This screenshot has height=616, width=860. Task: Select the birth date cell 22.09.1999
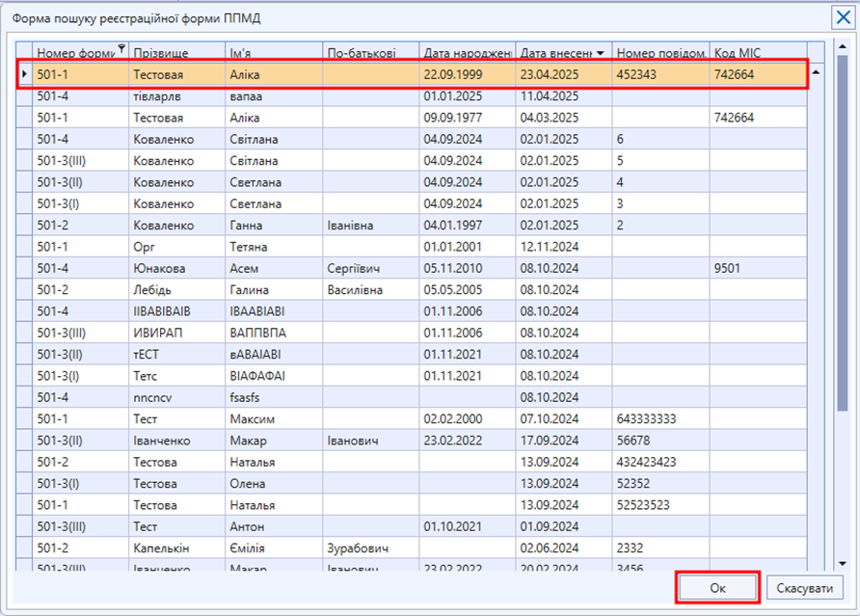click(468, 74)
